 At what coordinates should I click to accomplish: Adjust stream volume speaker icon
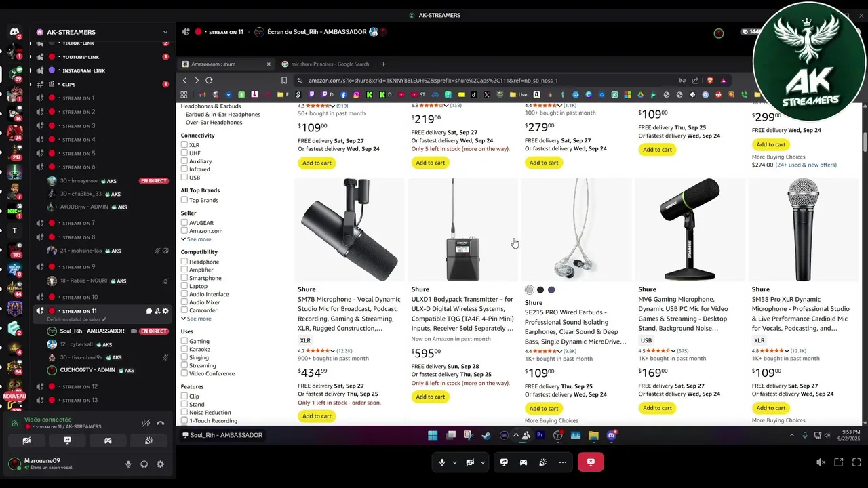coord(821,462)
